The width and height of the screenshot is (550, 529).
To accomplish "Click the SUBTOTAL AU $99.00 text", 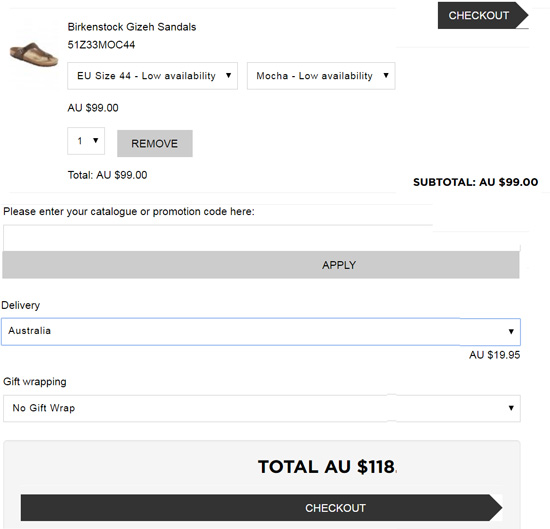I will 476,182.
